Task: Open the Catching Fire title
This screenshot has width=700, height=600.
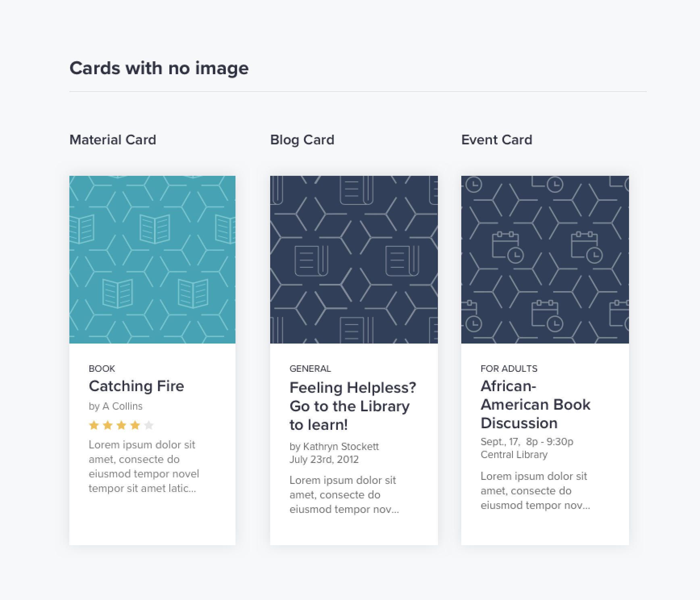Action: (x=136, y=386)
